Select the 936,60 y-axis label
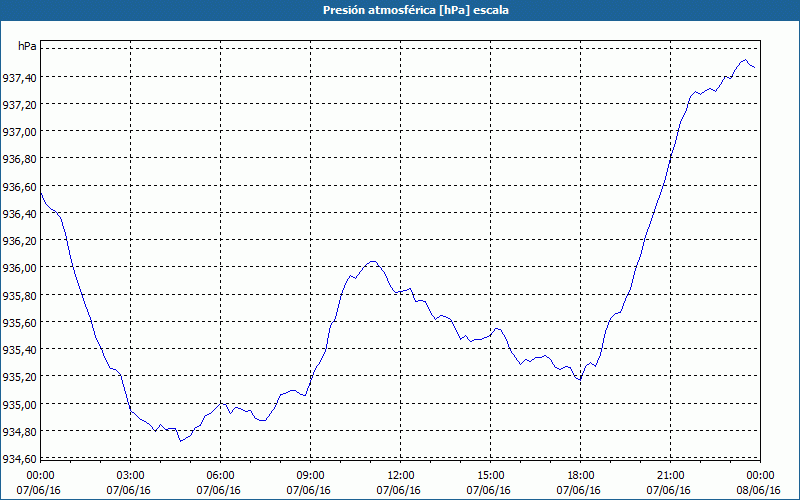 19,187
